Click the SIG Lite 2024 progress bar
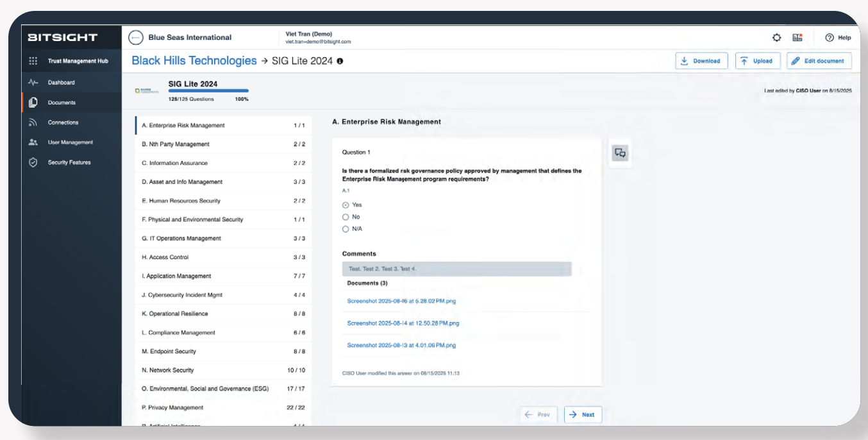The image size is (868, 440). pos(208,91)
